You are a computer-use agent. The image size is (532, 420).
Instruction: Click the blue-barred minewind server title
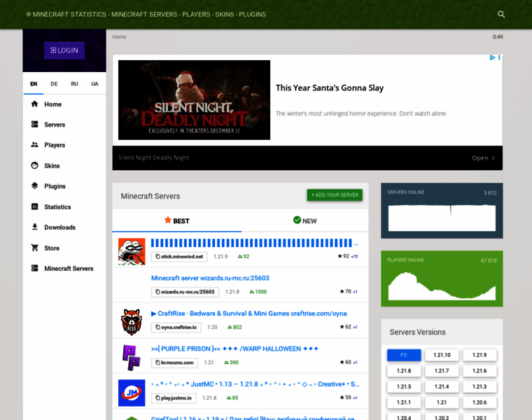(x=254, y=243)
